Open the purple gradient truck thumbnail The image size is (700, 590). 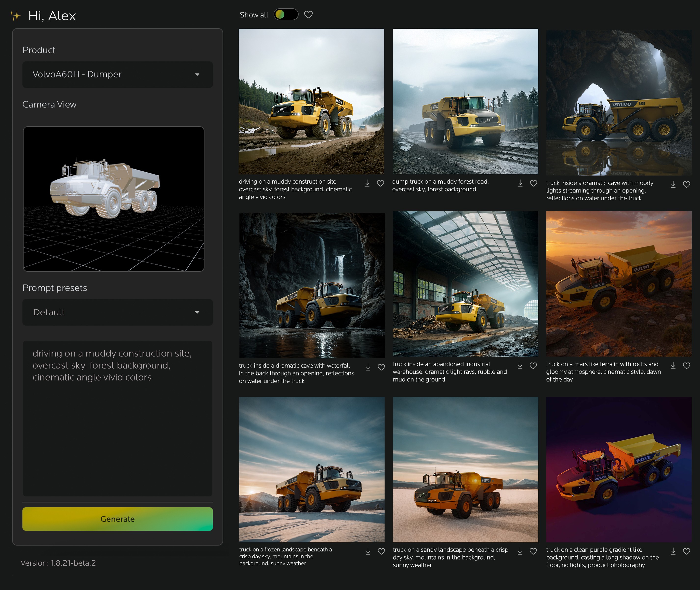(x=619, y=469)
